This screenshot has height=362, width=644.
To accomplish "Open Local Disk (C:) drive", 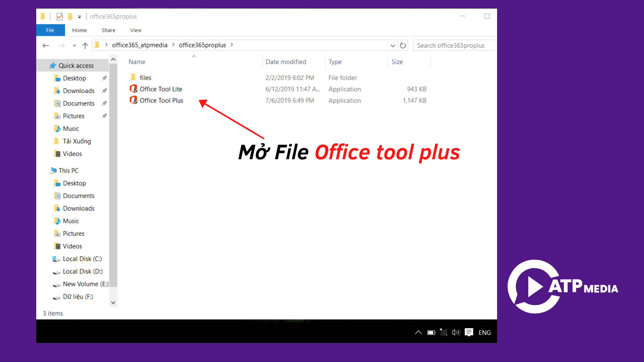I will 82,259.
